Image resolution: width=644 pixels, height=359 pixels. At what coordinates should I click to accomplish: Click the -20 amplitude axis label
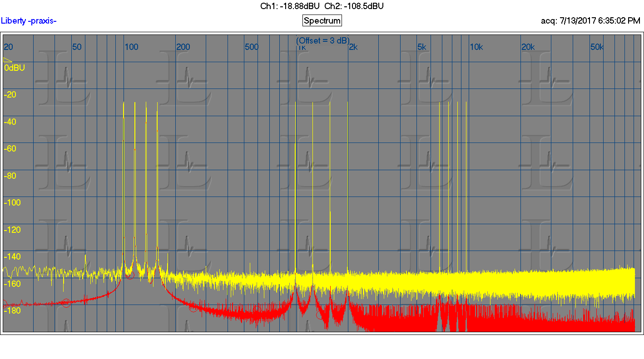click(x=10, y=95)
